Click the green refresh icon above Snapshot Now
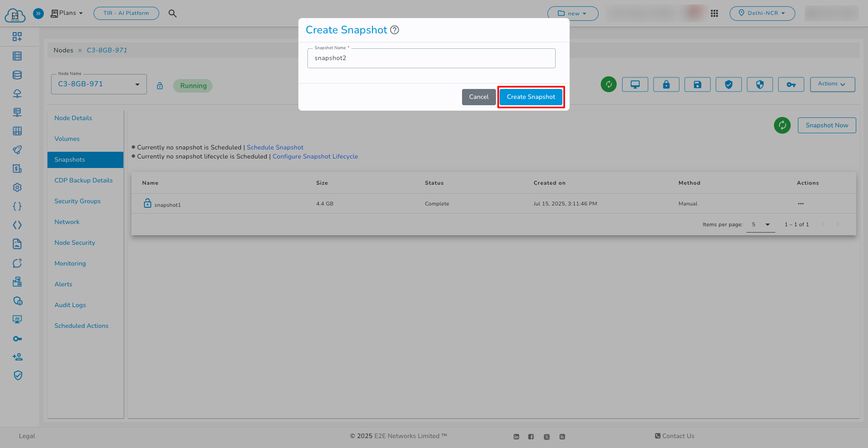 point(782,125)
